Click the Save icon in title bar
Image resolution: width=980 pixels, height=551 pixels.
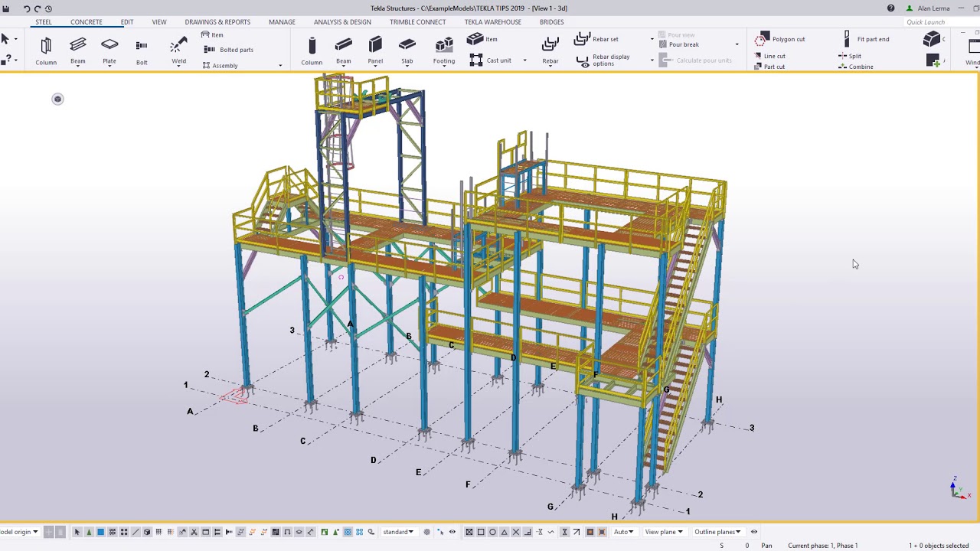tap(6, 8)
